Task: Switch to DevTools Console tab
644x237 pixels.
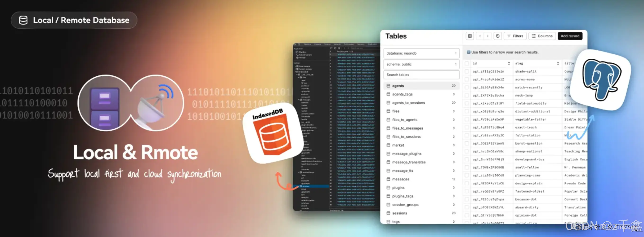Action: [x=318, y=44]
